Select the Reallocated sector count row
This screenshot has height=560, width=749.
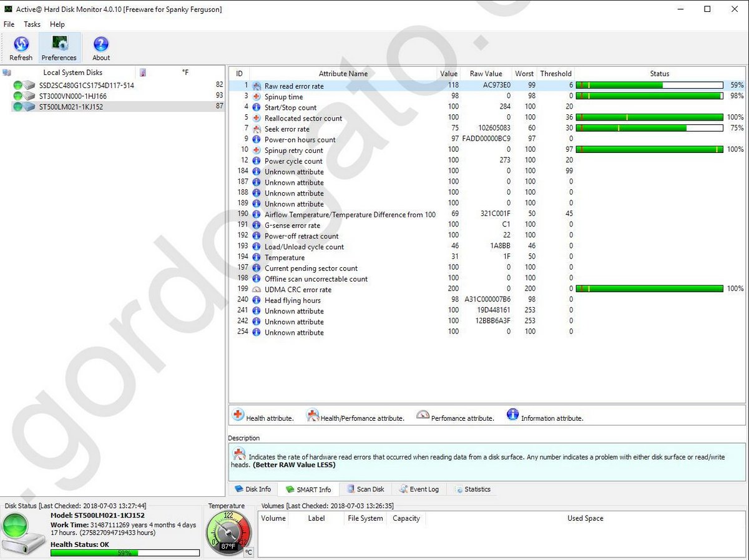click(x=303, y=118)
